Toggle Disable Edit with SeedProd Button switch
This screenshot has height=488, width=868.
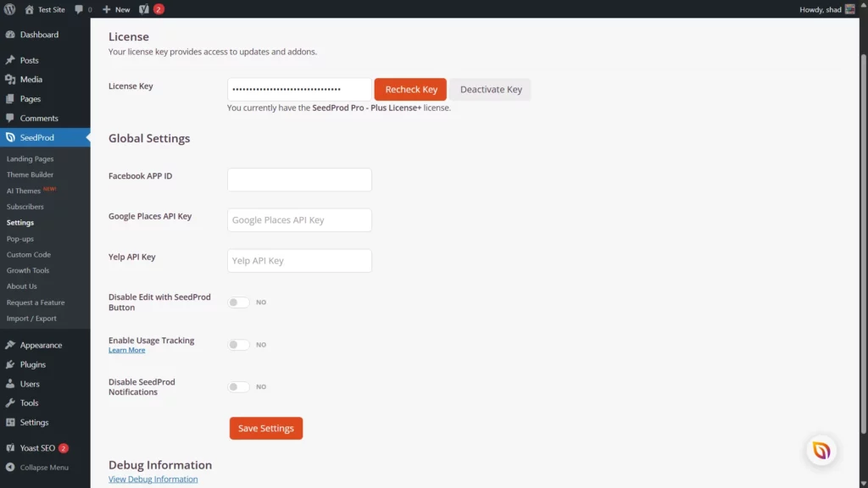coord(238,302)
